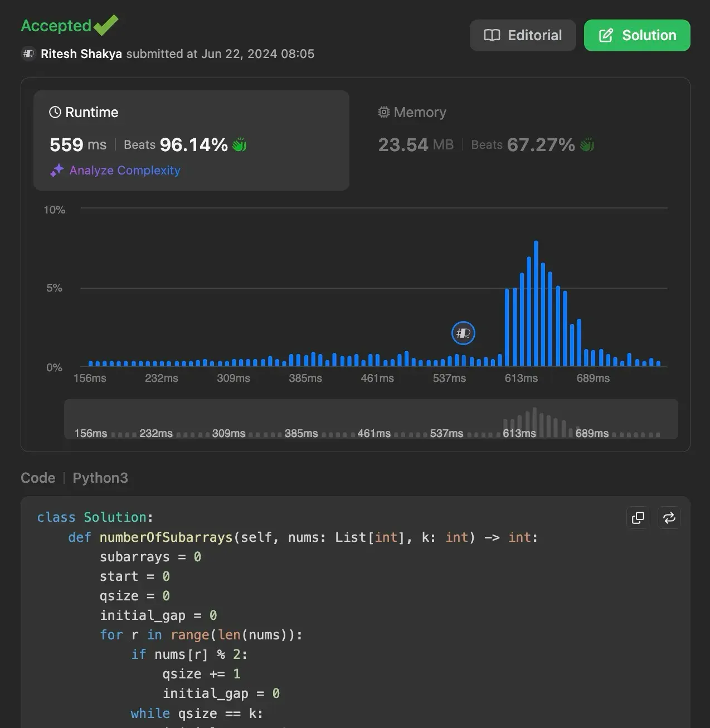The image size is (710, 728).
Task: Click the clapping hands icon next to 96.14%
Action: tap(239, 145)
